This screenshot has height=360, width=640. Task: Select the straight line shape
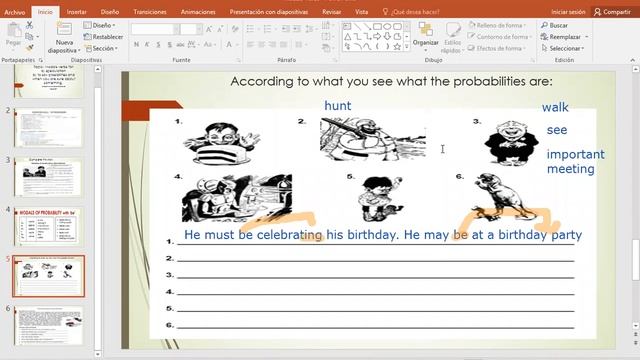pos(358,27)
